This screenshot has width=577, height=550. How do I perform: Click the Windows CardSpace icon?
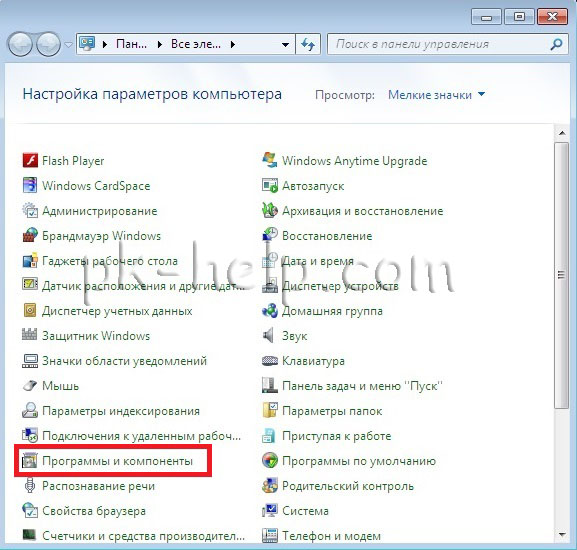point(30,185)
